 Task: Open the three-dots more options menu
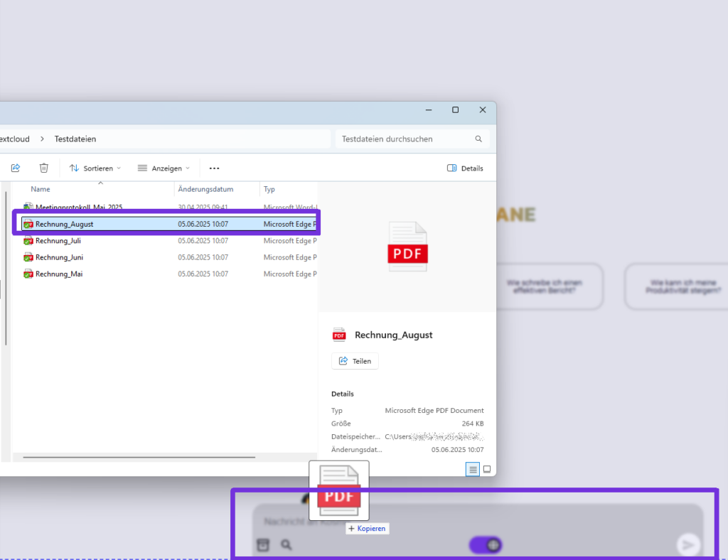click(214, 168)
